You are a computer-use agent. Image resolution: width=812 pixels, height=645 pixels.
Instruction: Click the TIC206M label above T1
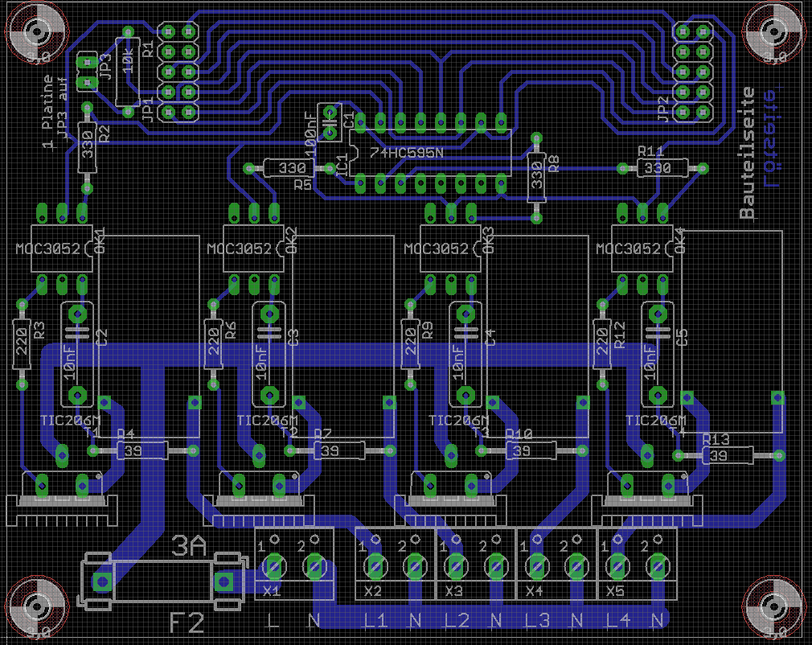(x=71, y=420)
